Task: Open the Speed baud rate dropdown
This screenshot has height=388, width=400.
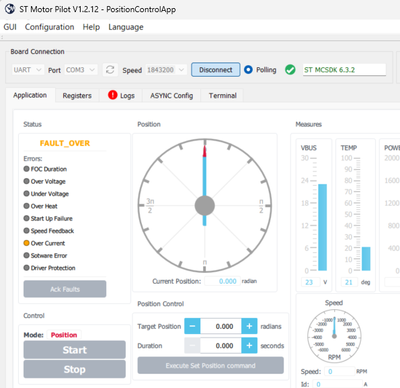Action: 166,70
